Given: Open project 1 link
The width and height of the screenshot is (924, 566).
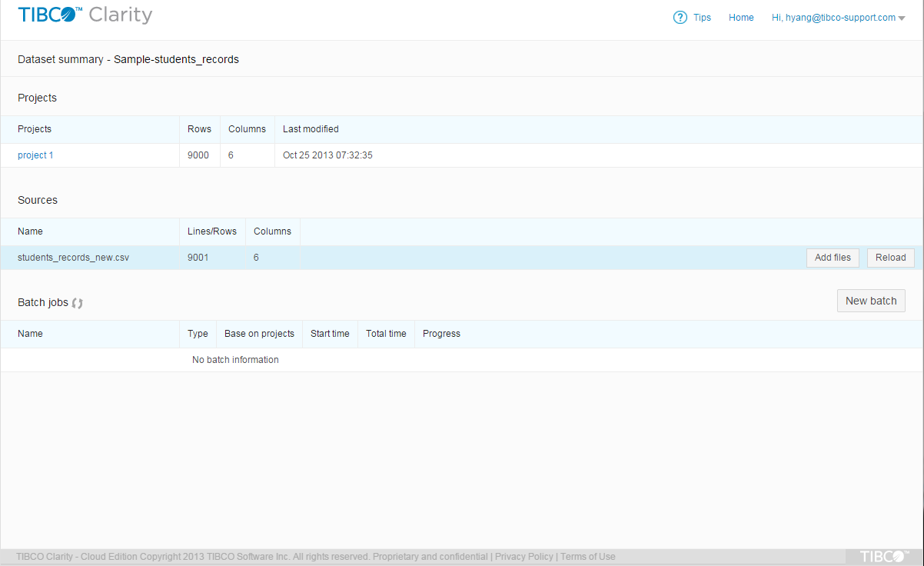Looking at the screenshot, I should coord(35,155).
